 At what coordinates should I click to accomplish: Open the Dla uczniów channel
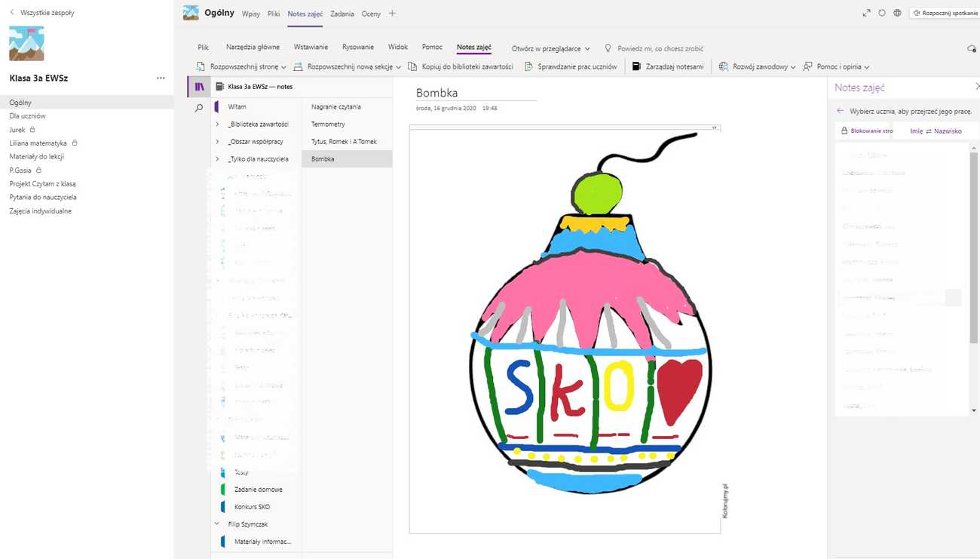[27, 116]
